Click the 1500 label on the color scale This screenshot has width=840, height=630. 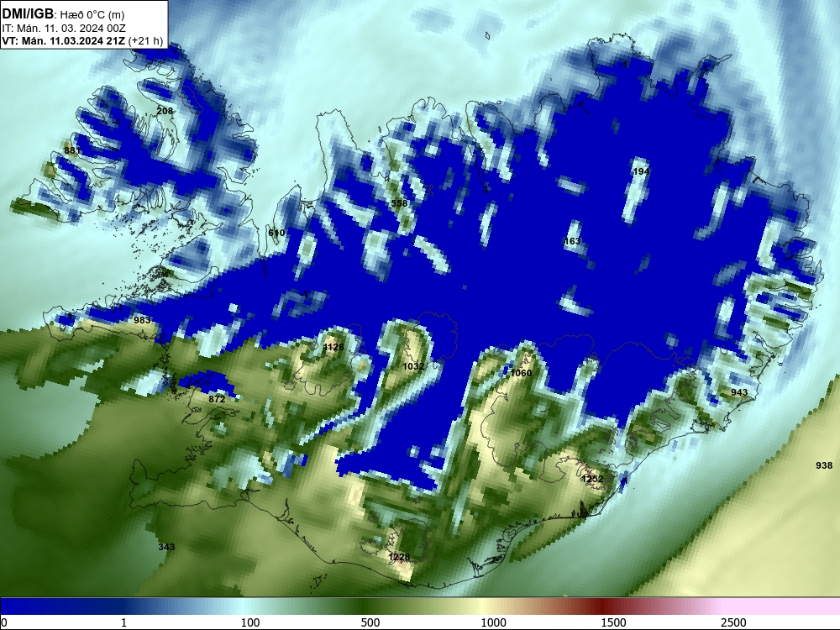click(x=613, y=622)
